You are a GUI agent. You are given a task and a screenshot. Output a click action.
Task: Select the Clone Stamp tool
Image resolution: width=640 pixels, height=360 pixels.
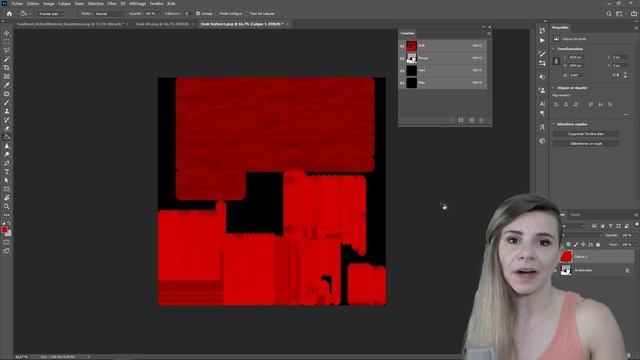pyautogui.click(x=7, y=111)
